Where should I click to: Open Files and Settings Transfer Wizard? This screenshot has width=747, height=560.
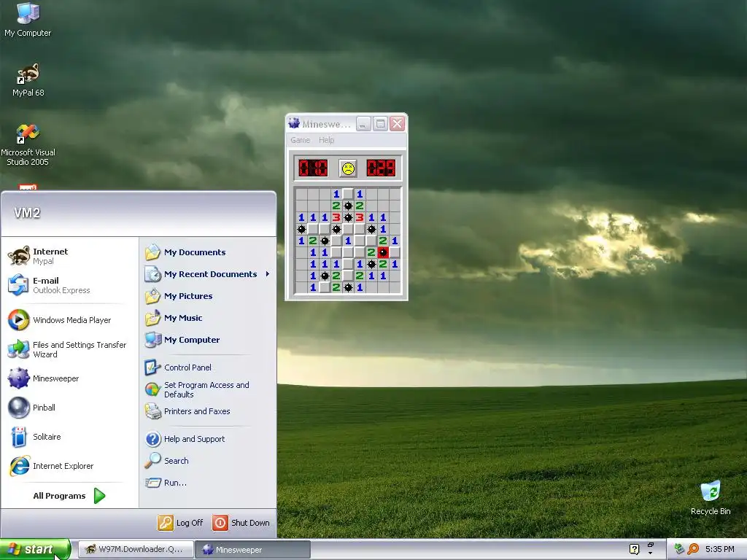[67, 349]
